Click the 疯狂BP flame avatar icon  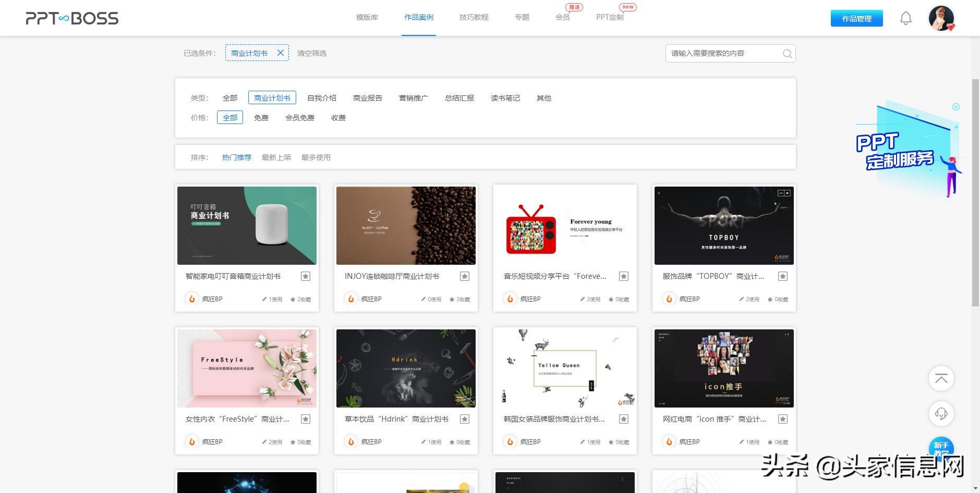click(191, 299)
